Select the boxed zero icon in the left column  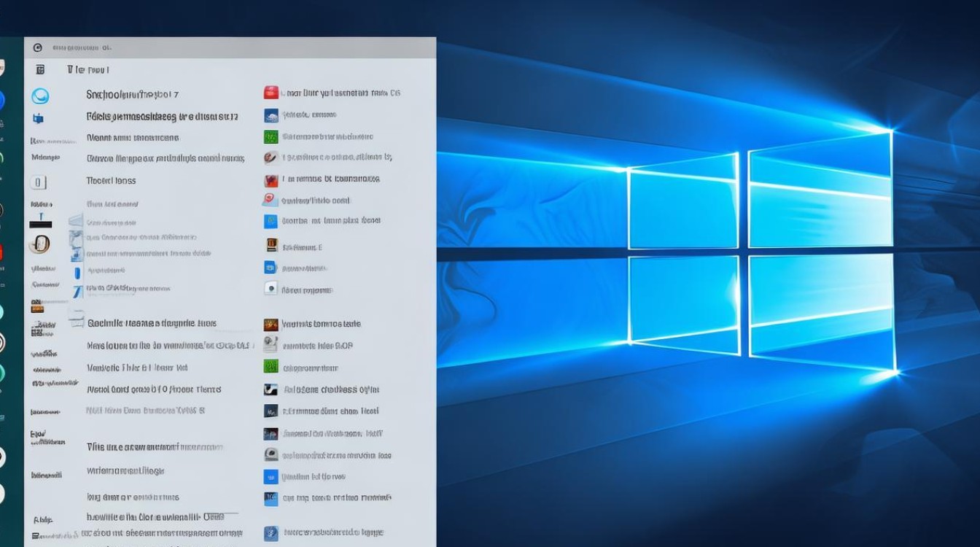click(39, 182)
